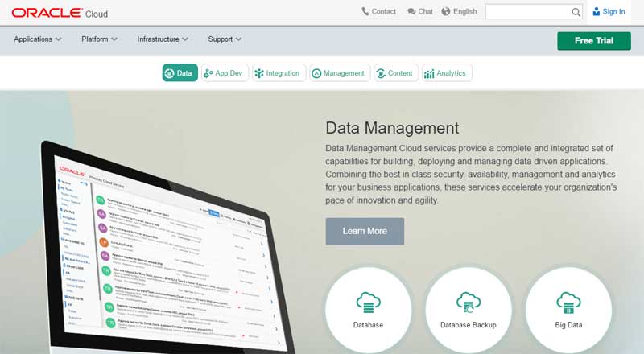Switch to the Integration tab
The height and width of the screenshot is (354, 644).
[x=279, y=72]
